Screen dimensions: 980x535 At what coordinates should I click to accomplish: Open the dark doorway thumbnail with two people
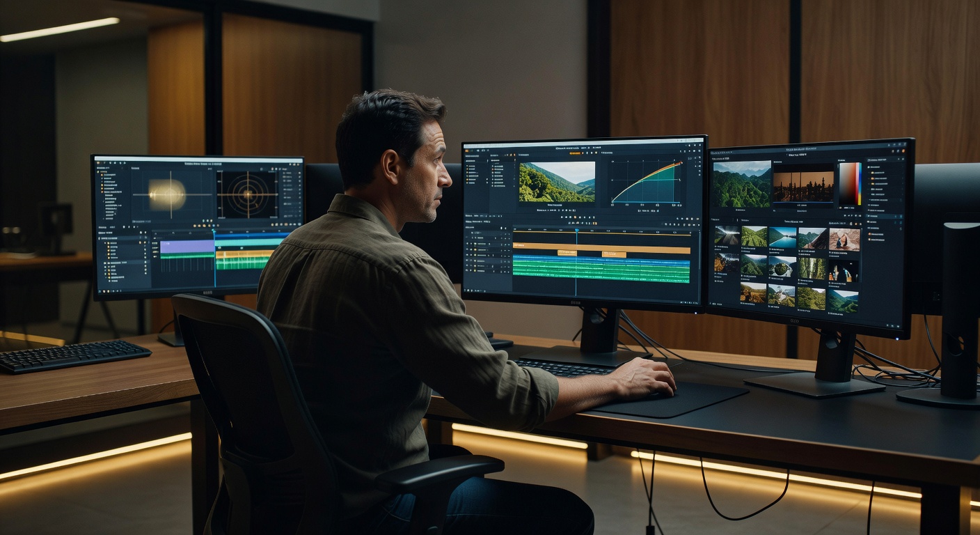click(843, 271)
